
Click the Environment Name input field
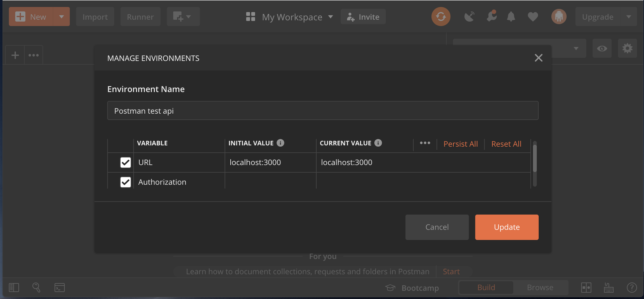click(323, 110)
